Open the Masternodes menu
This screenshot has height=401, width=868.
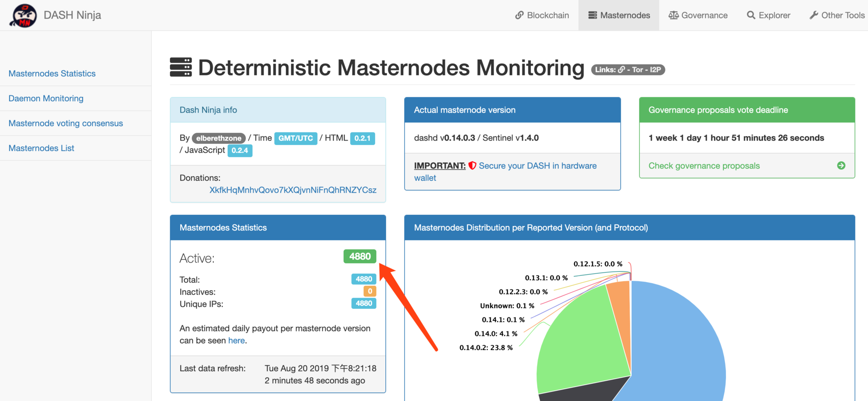tap(619, 15)
